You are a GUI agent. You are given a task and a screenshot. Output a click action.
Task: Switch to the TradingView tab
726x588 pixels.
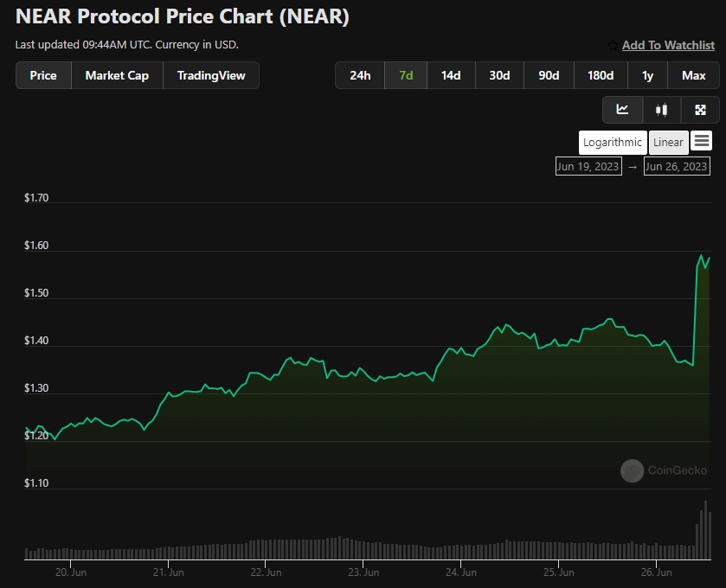pos(211,75)
